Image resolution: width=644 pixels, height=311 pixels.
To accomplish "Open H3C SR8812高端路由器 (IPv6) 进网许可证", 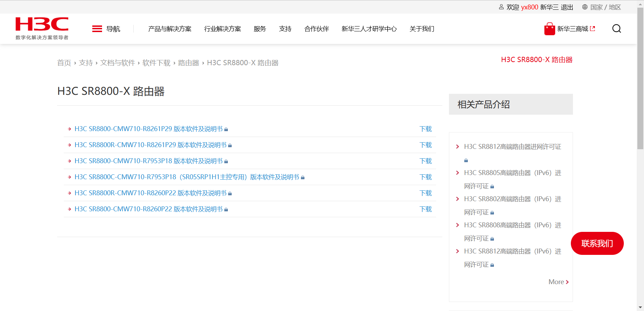I will 513,258.
